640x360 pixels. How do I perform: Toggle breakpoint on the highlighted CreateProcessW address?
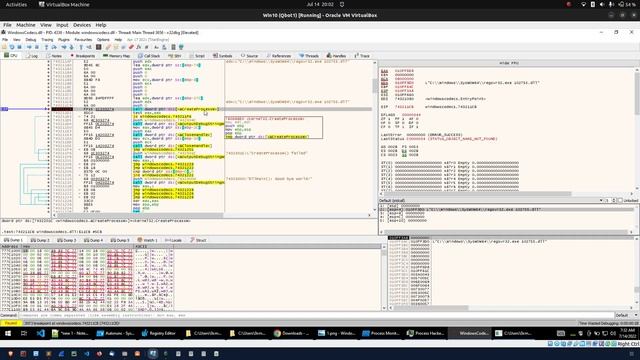click(62, 109)
